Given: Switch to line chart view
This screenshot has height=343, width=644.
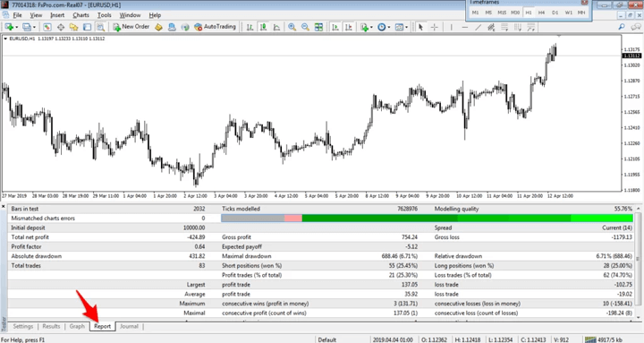Looking at the screenshot, I should (x=276, y=27).
